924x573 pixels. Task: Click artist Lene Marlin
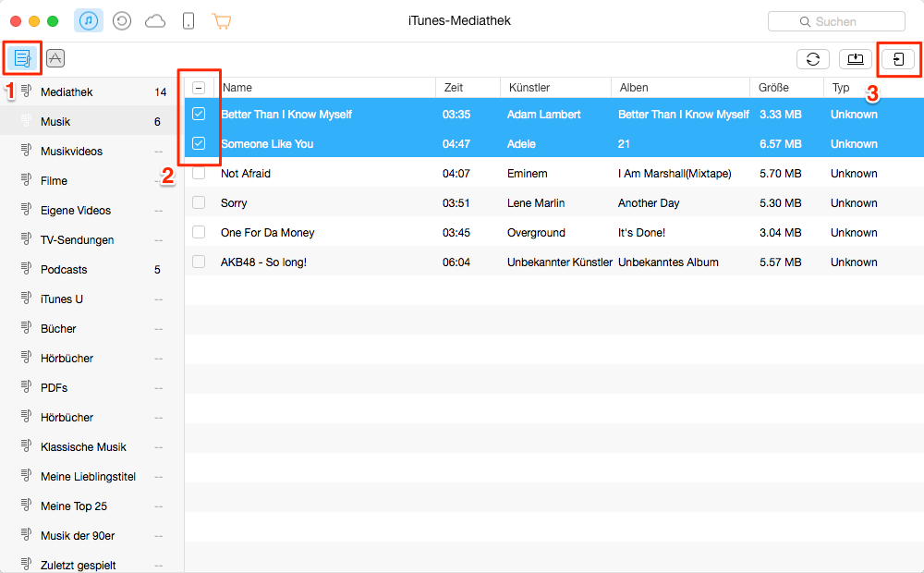pyautogui.click(x=536, y=202)
